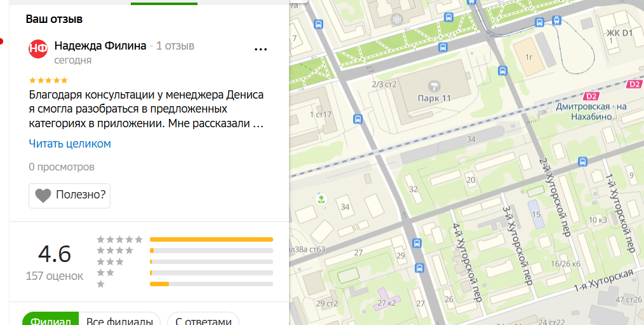This screenshot has width=644, height=325.
Task: Click the bus stop icon right beside house 29
Action: pyautogui.click(x=417, y=243)
